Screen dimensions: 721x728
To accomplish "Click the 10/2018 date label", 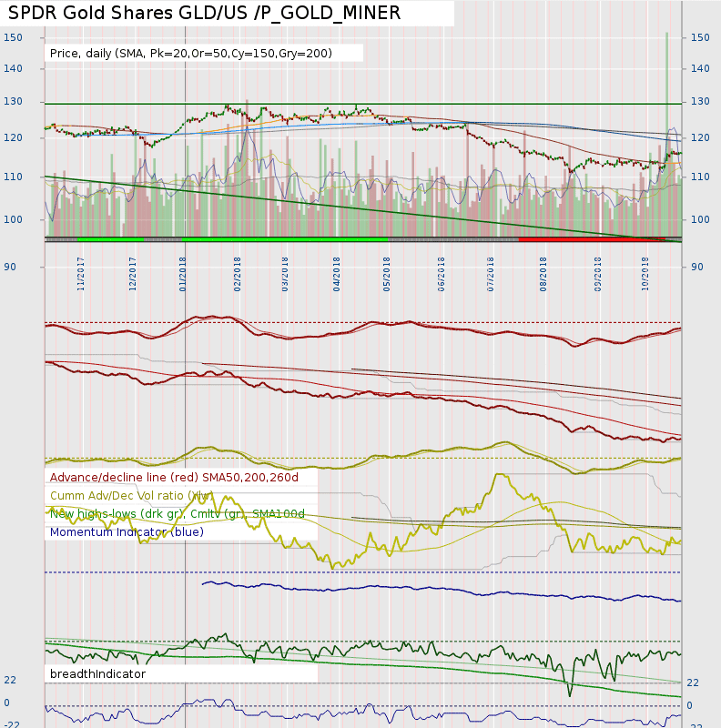I will [x=645, y=274].
